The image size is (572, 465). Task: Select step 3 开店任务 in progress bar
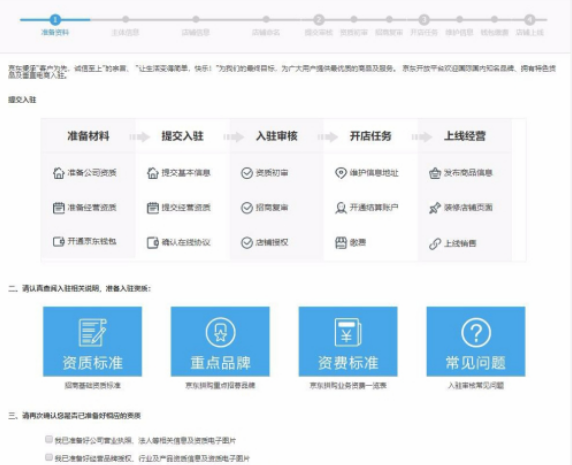(424, 19)
